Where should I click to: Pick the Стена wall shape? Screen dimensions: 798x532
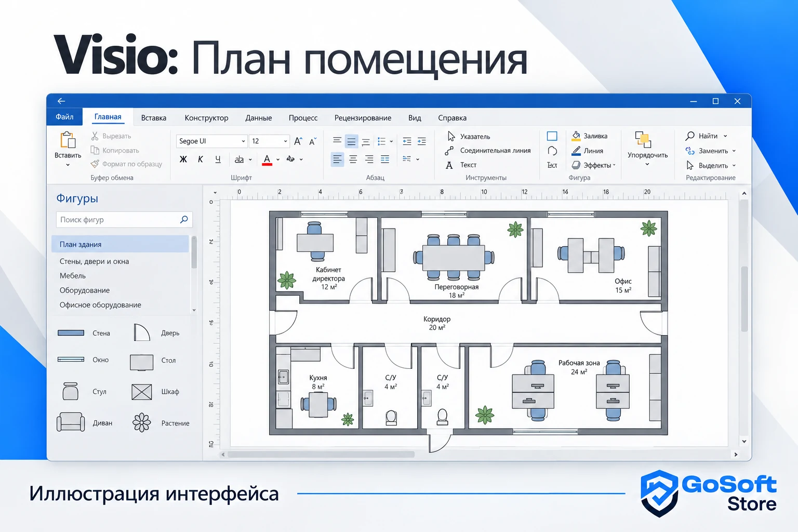click(71, 333)
